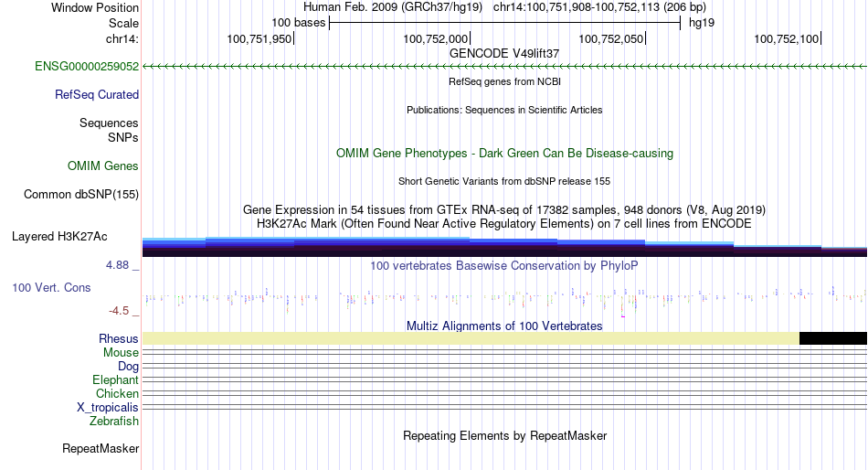Click Short Genetic Variants dbSNP title
Image resolution: width=868 pixels, height=470 pixels.
point(504,181)
